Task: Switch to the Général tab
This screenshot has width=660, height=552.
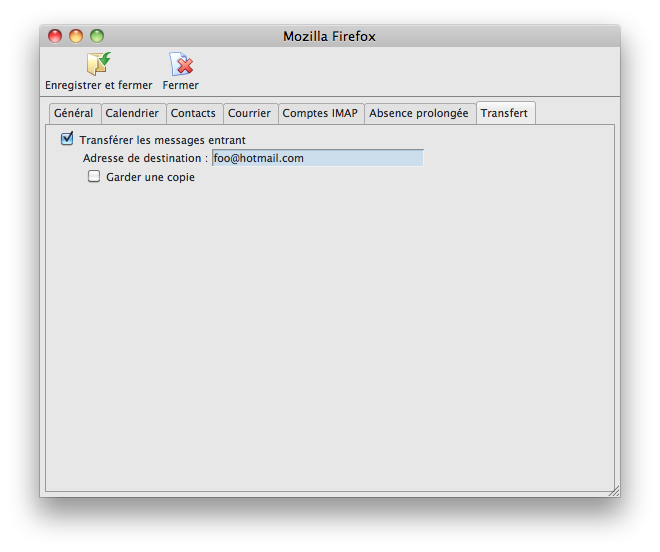Action: [x=74, y=113]
